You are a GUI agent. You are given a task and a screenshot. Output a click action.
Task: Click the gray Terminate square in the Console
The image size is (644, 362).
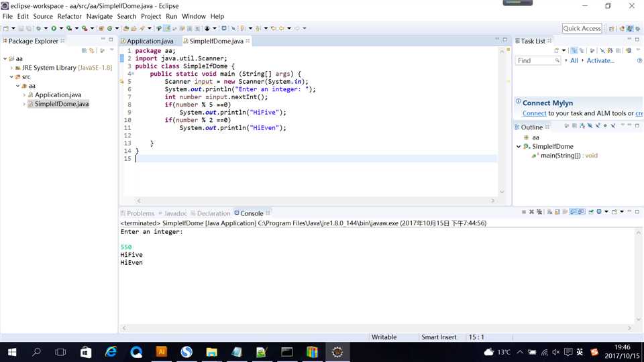[x=524, y=212]
